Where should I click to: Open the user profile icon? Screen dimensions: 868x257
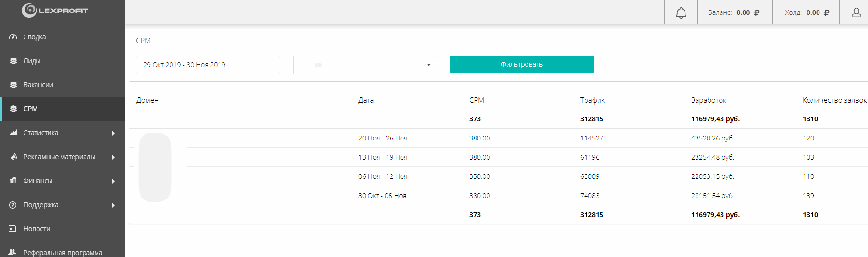[x=856, y=13]
